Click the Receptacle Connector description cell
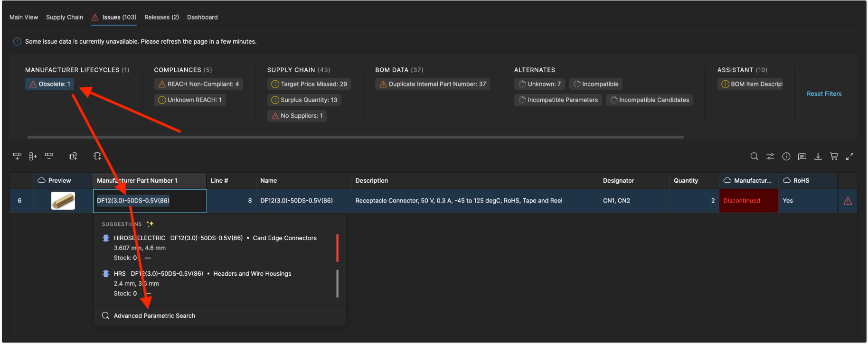This screenshot has width=868, height=344. 475,201
